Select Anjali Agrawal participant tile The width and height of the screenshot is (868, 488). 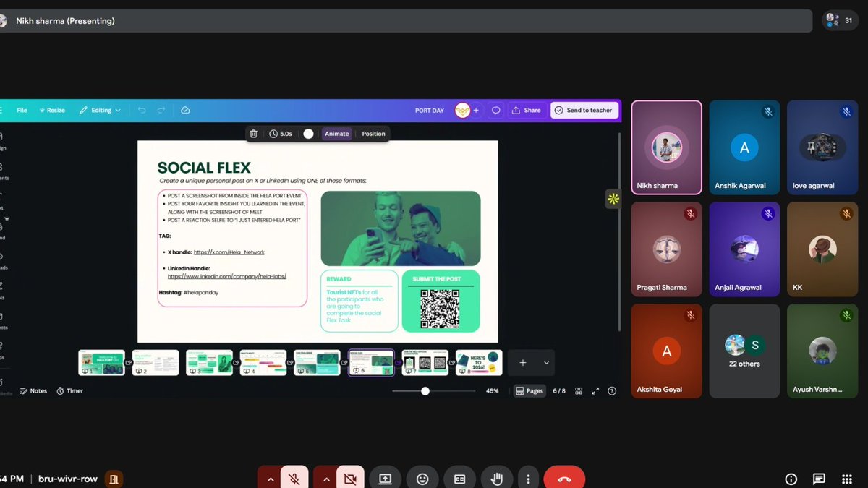pos(744,249)
